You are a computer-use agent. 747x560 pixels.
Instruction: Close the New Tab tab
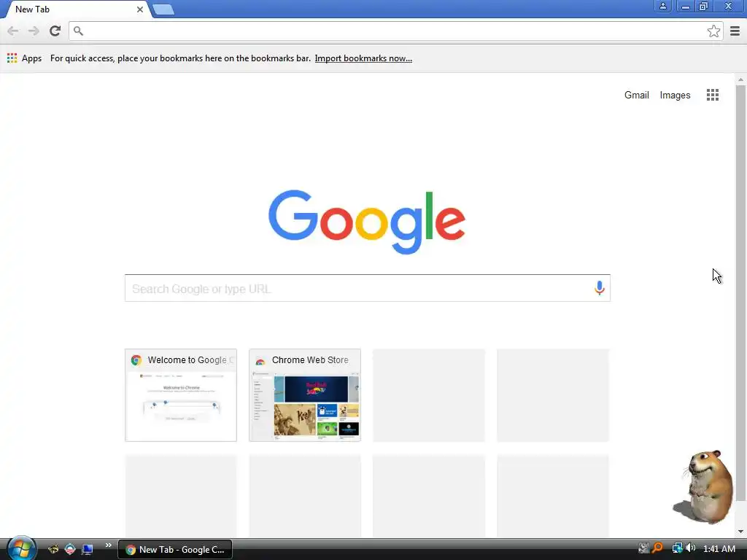140,9
